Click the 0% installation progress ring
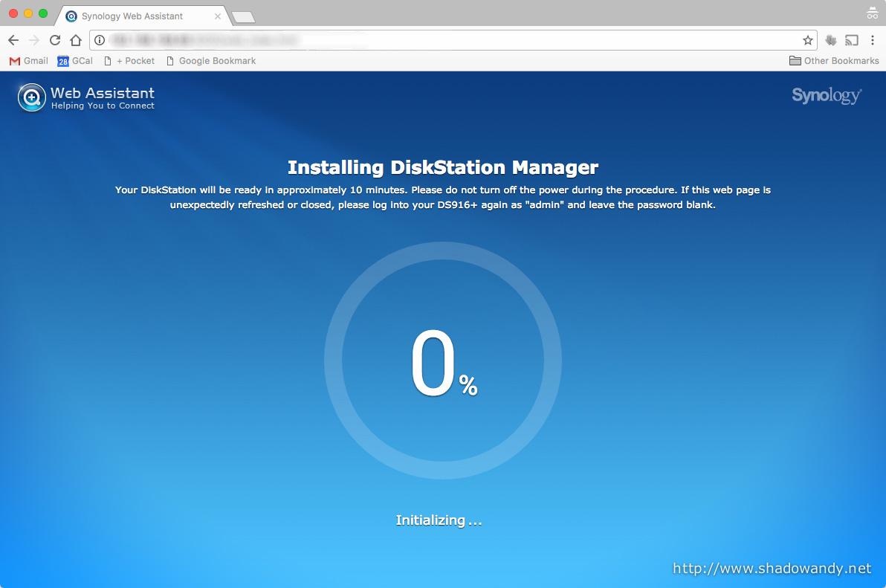Screen dimensions: 886x588 [443, 361]
